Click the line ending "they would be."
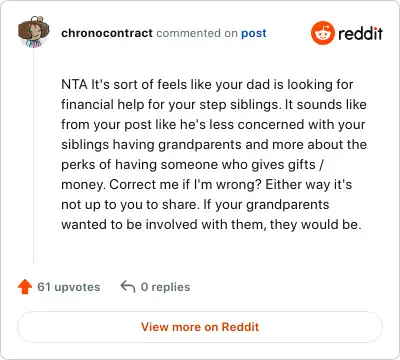This screenshot has width=400, height=360. pyautogui.click(x=211, y=224)
